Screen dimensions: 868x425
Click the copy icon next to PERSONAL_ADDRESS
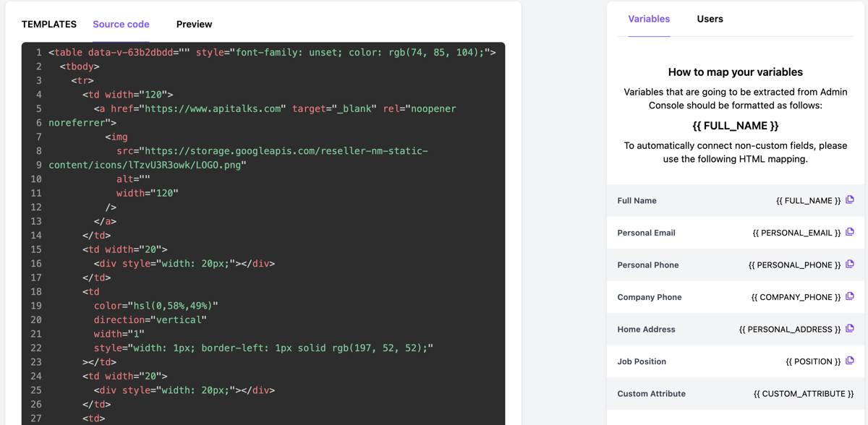pyautogui.click(x=849, y=329)
